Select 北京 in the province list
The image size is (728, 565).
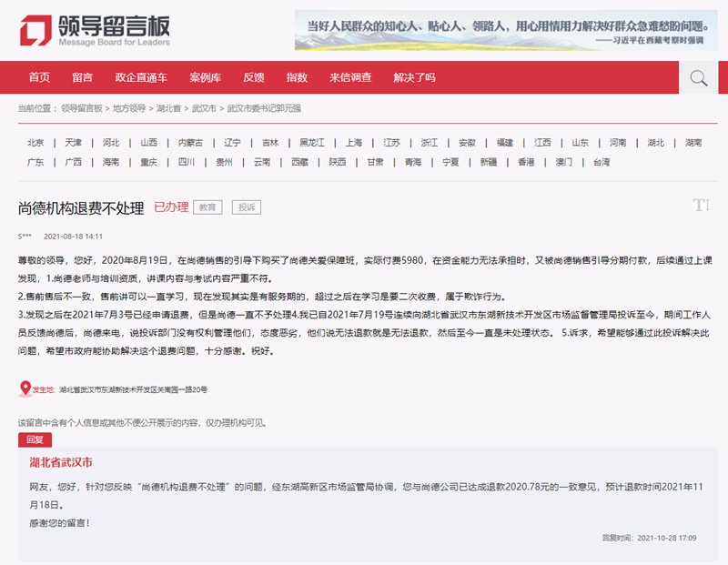pos(35,143)
